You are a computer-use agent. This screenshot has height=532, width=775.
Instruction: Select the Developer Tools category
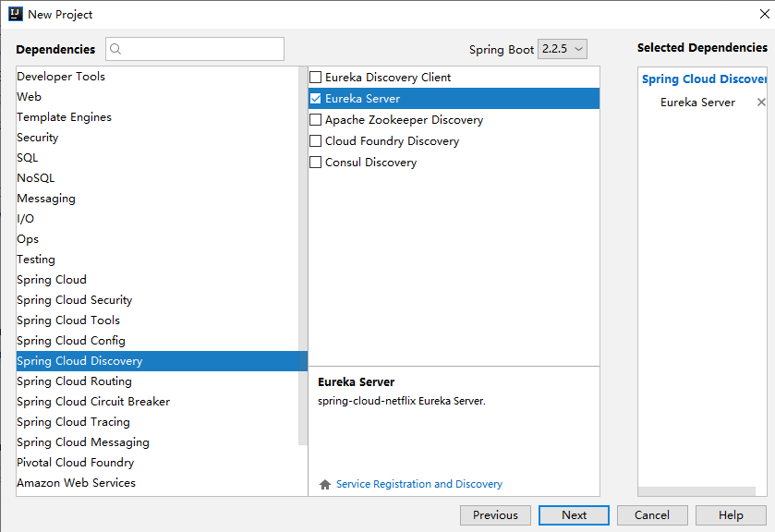point(61,77)
